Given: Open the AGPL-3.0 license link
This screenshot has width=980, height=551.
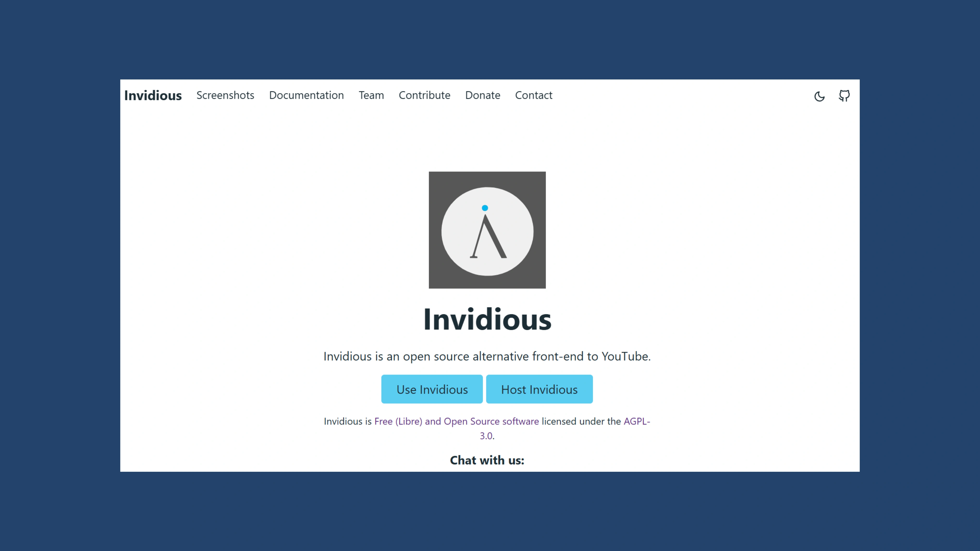Looking at the screenshot, I should click(x=637, y=421).
